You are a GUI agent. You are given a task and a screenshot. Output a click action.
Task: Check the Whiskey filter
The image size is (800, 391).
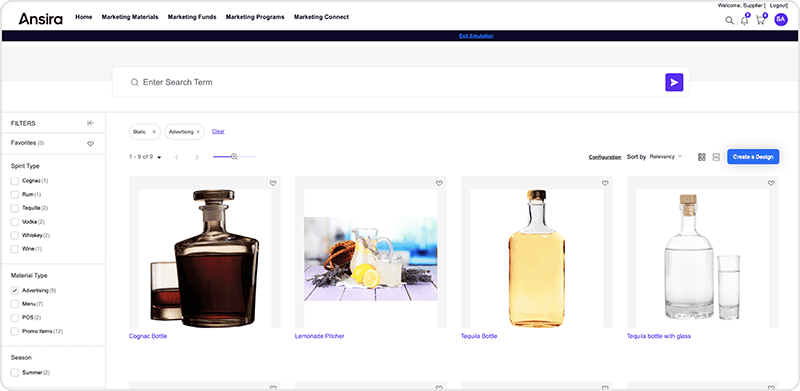(x=15, y=235)
